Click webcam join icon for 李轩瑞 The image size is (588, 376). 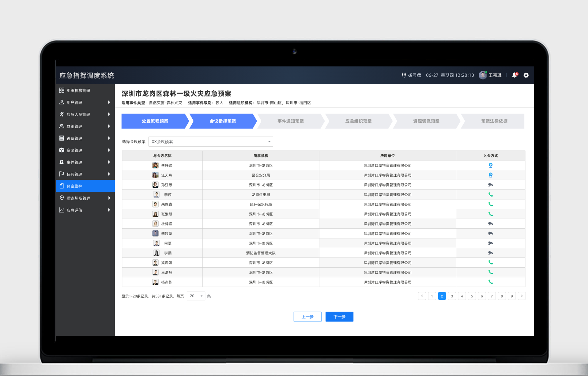(490, 165)
